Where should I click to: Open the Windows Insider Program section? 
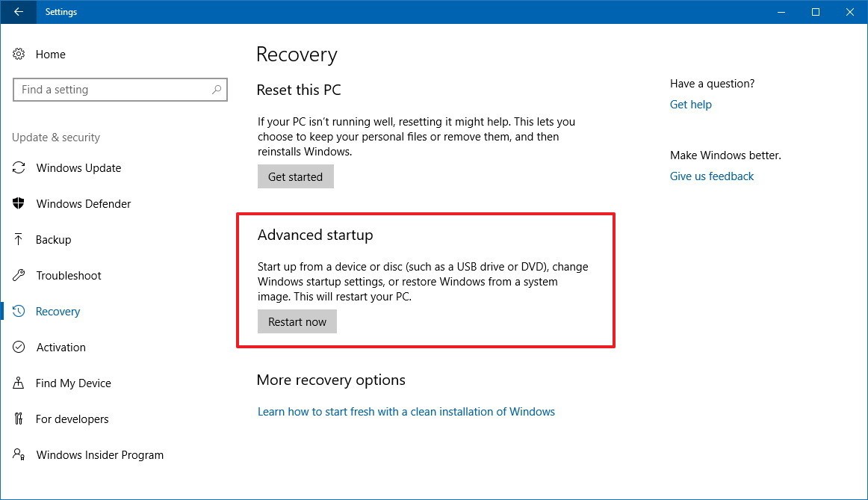tap(99, 454)
